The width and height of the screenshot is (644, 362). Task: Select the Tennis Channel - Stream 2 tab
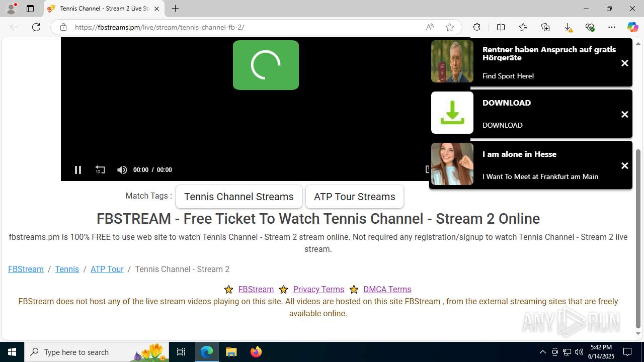click(104, 9)
